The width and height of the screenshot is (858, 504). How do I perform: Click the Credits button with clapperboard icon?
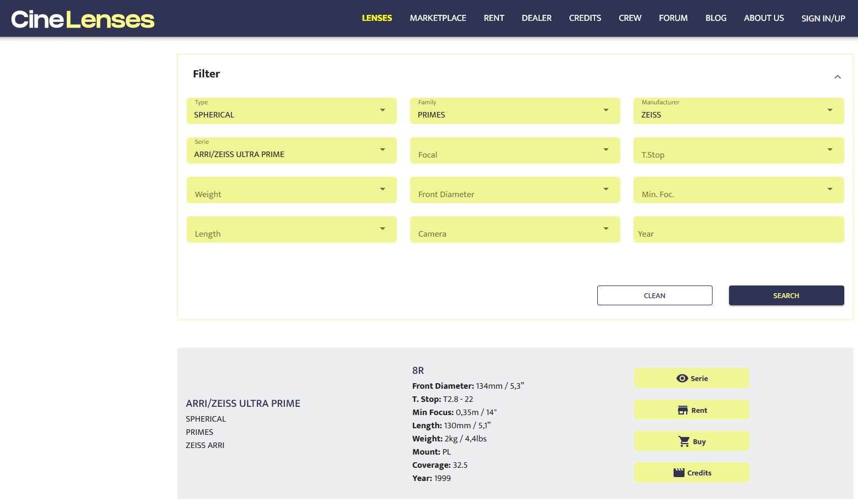[692, 473]
